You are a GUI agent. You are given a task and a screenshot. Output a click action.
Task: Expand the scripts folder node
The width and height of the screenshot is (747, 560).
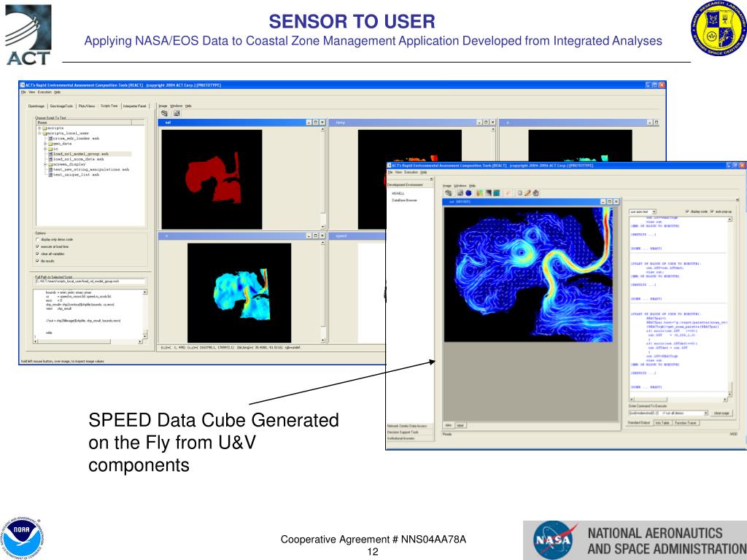39,128
